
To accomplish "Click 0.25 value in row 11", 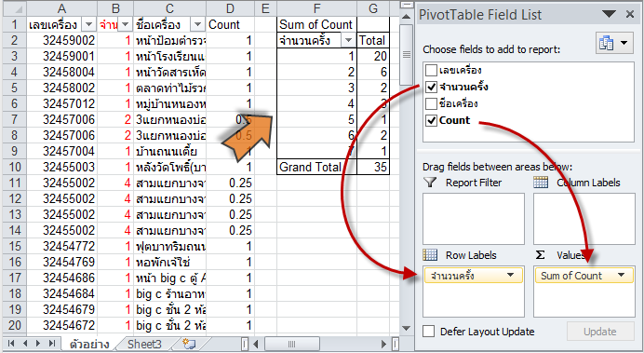I will tap(230, 183).
